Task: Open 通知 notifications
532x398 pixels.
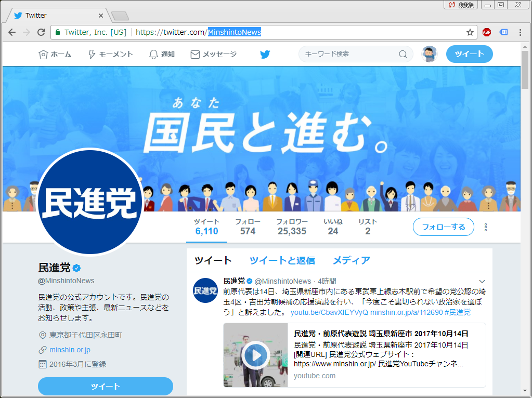Action: coord(162,54)
